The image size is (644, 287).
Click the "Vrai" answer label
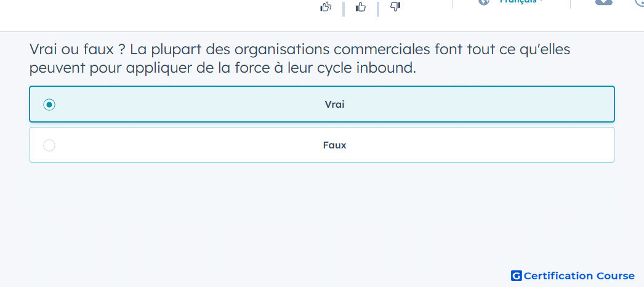(334, 105)
